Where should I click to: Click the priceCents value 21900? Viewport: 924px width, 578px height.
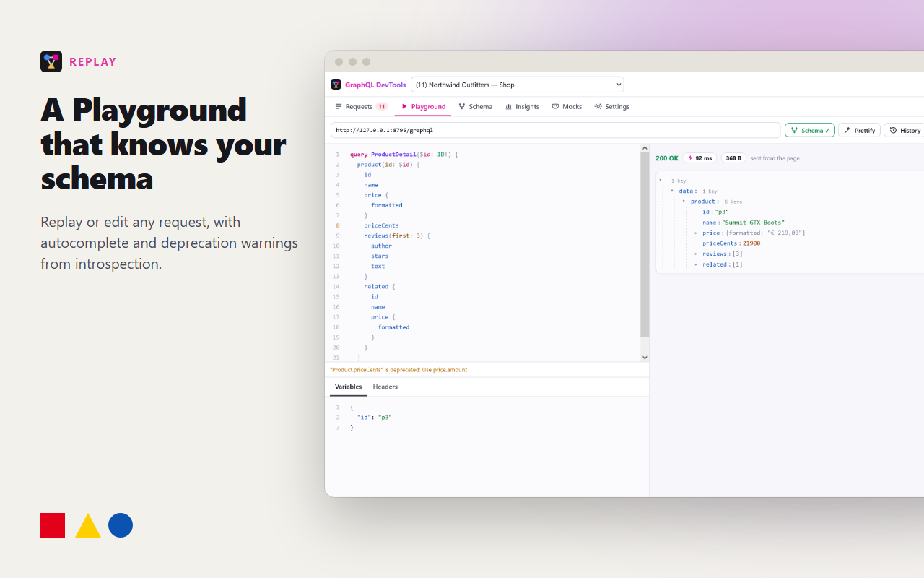(751, 243)
